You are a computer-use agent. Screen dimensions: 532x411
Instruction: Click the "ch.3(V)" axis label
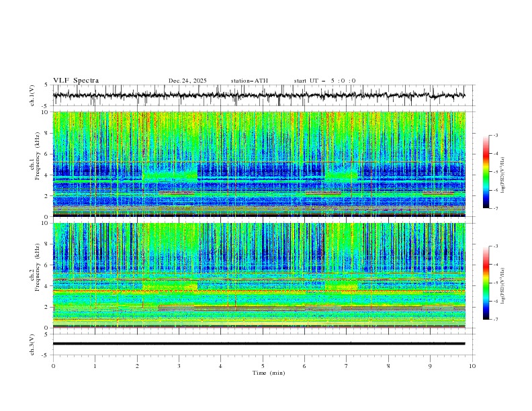click(32, 345)
